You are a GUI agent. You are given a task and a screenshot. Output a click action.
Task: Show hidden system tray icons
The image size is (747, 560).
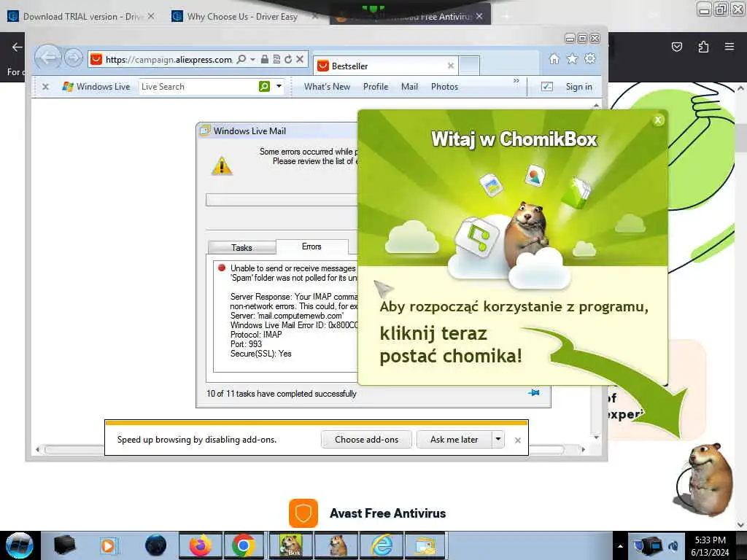620,546
